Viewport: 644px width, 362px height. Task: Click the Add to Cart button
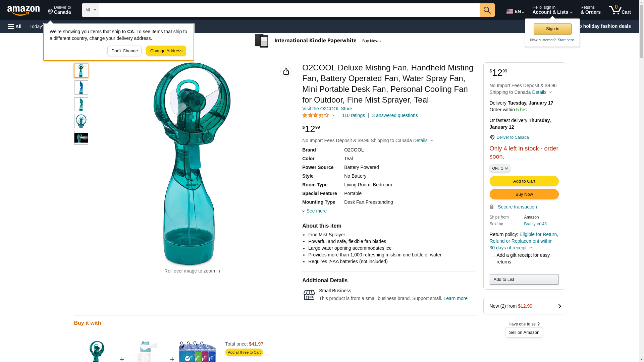pos(524,181)
